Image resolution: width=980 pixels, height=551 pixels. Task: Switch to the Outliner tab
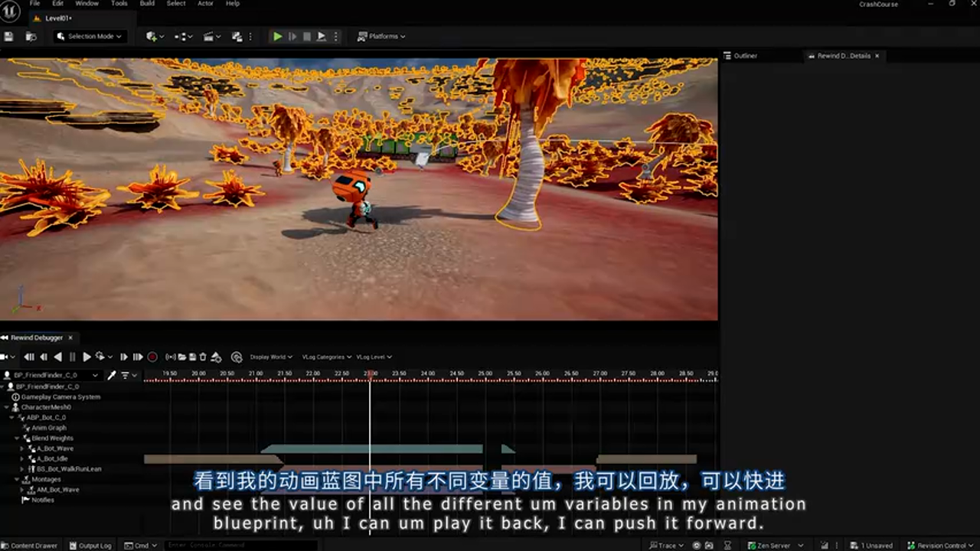point(744,55)
